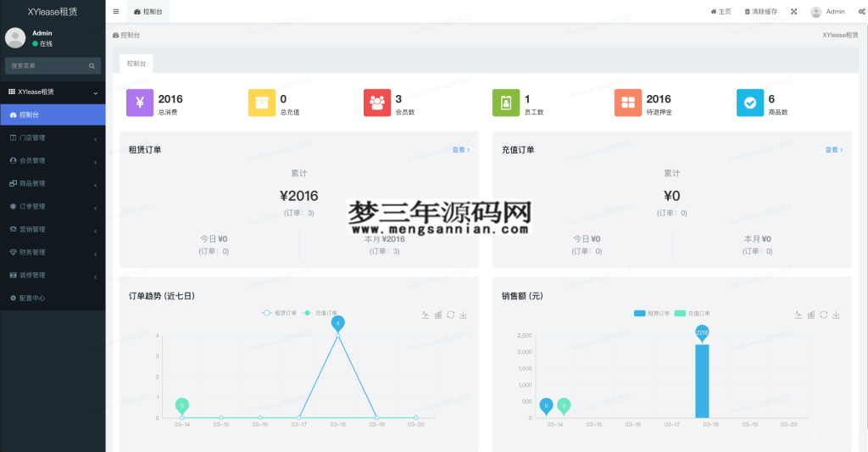Switch 销售额 chart to bar view
Screen dimensions: 868x452
[x=811, y=315]
